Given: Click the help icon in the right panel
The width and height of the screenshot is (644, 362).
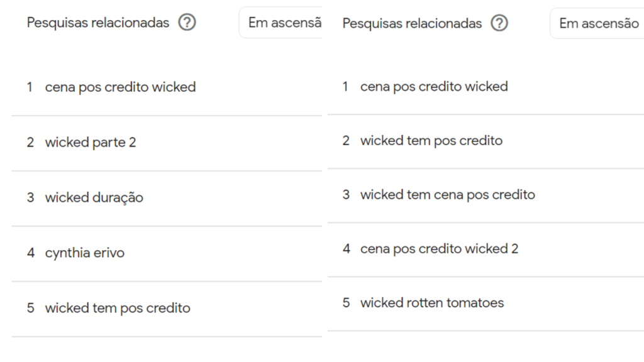Looking at the screenshot, I should pyautogui.click(x=499, y=23).
